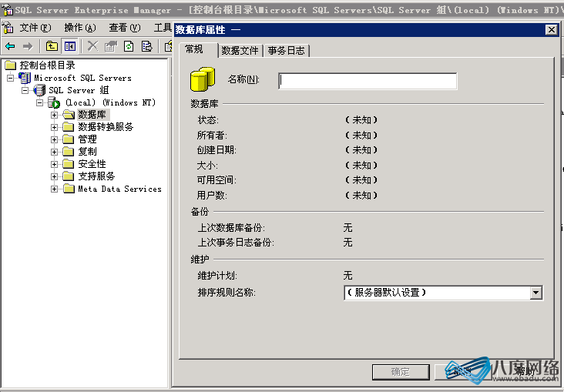Click the grey Forward arrow in the toolbar
The image size is (564, 392).
tap(27, 46)
